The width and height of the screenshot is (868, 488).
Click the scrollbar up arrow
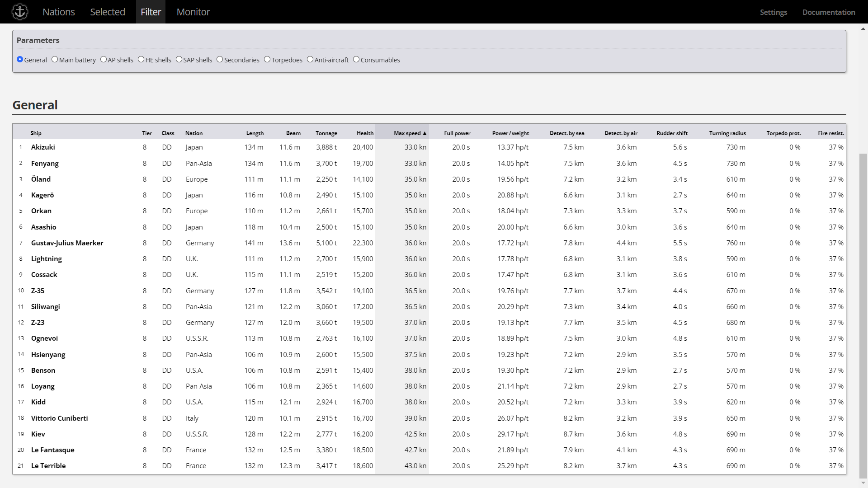pyautogui.click(x=863, y=29)
